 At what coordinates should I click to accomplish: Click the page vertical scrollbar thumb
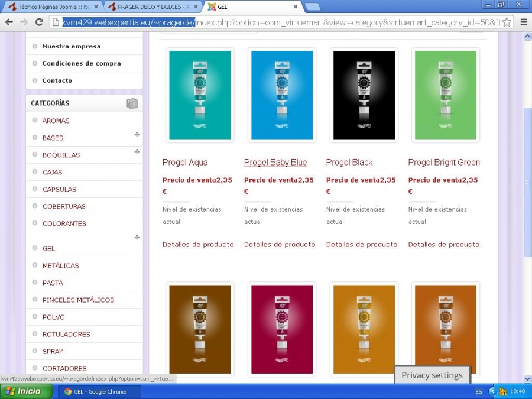pyautogui.click(x=527, y=183)
